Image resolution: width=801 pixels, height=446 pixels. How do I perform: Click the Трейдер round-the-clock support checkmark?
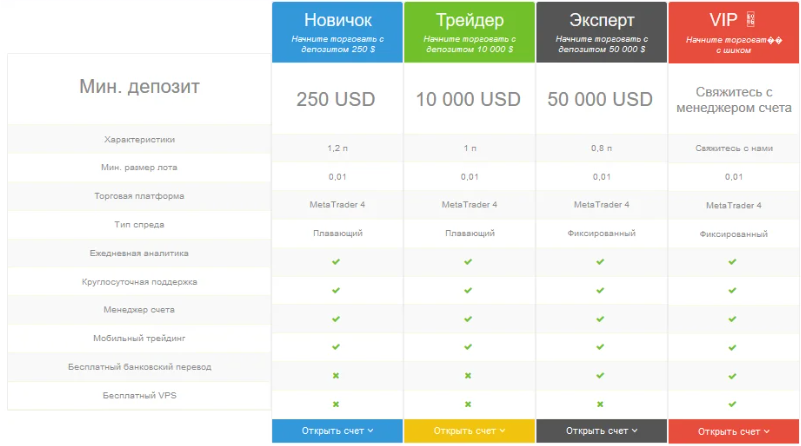(x=468, y=290)
